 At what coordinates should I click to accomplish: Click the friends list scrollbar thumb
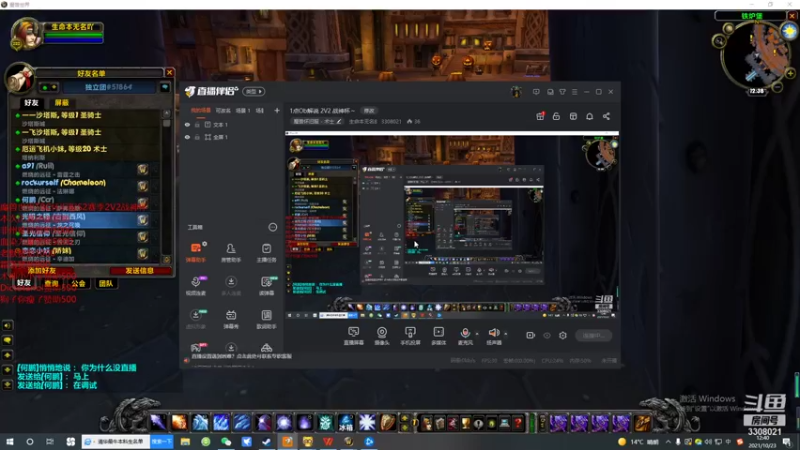click(x=166, y=123)
